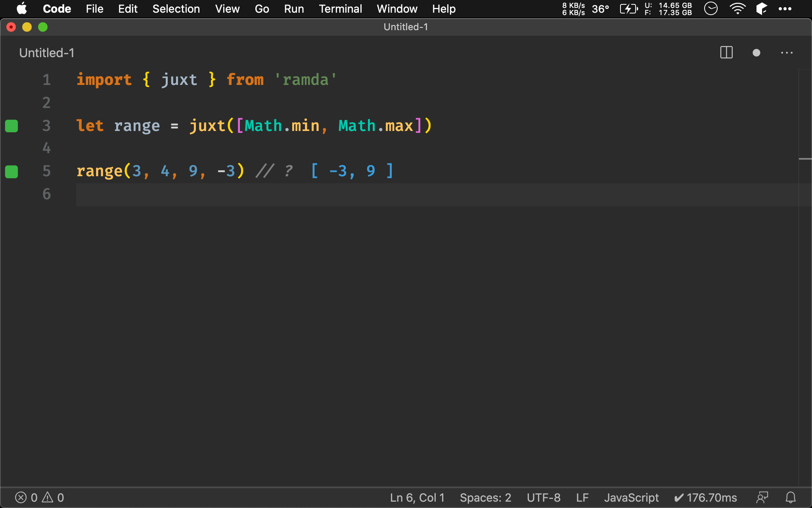Open the File menu

[x=94, y=9]
